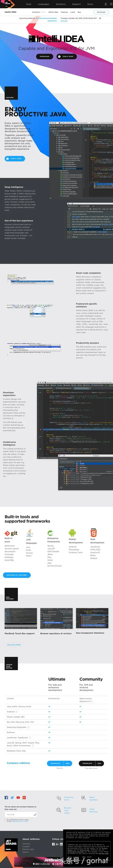Open footer Company link
The image size is (113, 868).
click(26, 844)
